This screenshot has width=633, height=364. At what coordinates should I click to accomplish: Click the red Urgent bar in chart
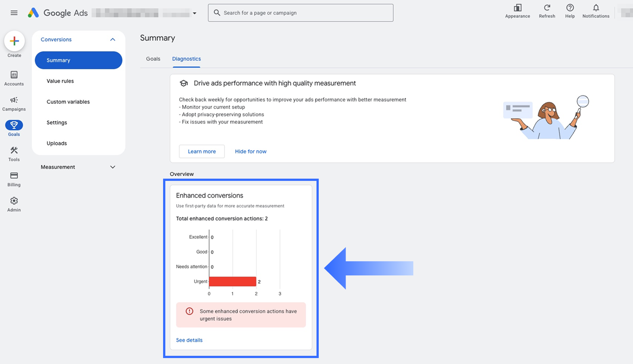[x=232, y=281]
